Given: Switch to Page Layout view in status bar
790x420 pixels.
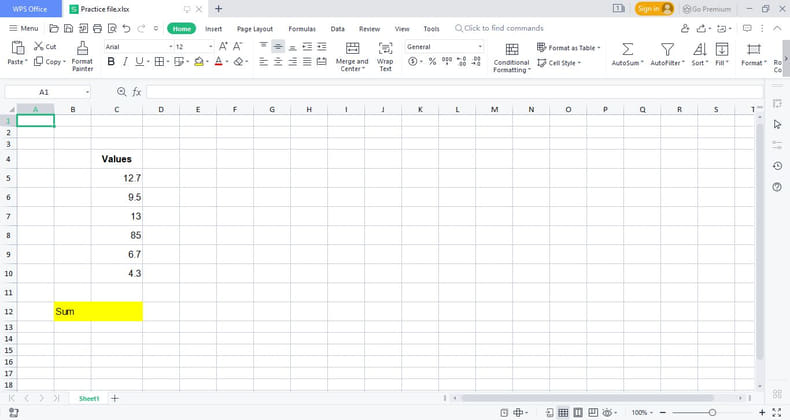Looking at the screenshot, I should tap(578, 412).
